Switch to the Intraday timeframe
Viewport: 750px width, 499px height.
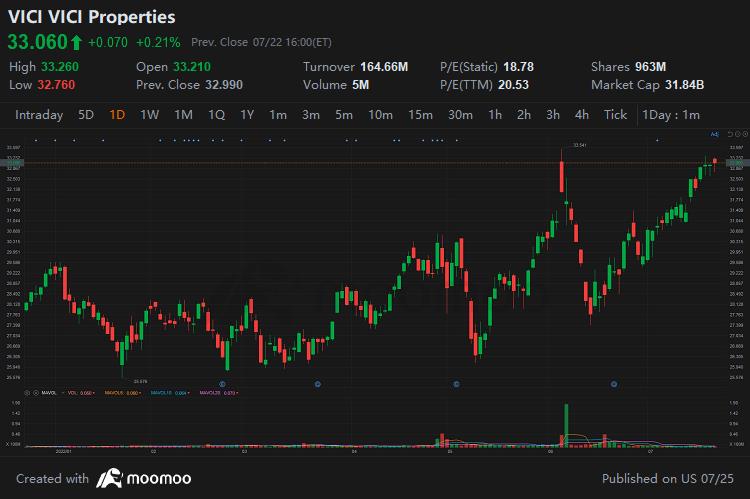(x=39, y=115)
